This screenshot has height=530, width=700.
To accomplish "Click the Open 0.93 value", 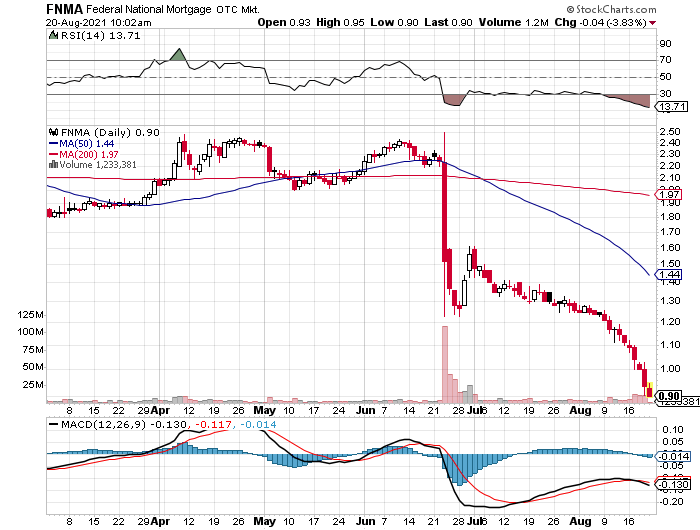I will [284, 22].
